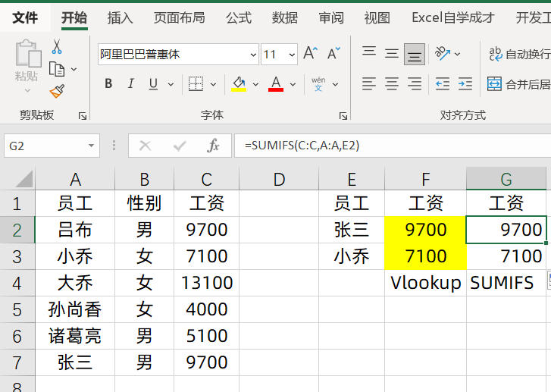Increase font size with larger A
Image resolution: width=551 pixels, height=392 pixels.
click(x=311, y=53)
